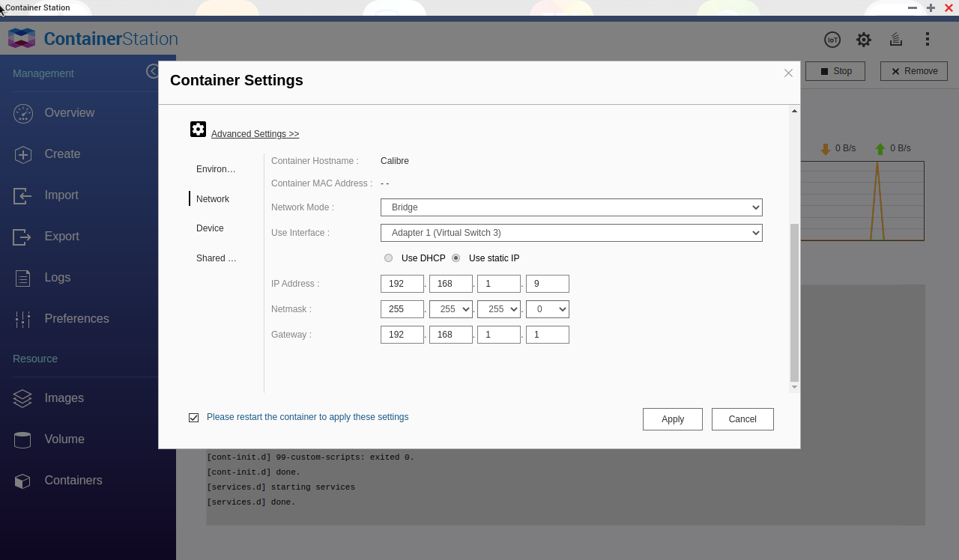Screen dimensions: 959x560
Task: Click the Advanced Settings link
Action: [255, 134]
